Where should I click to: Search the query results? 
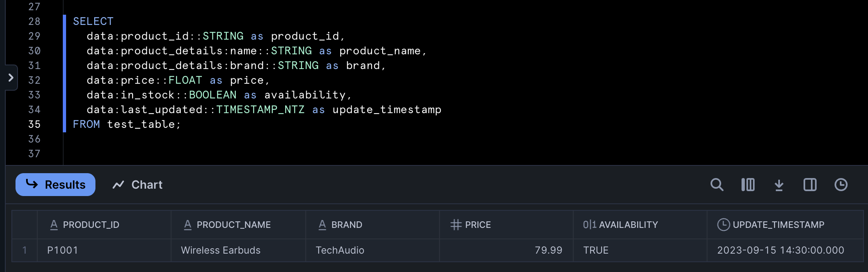point(717,185)
